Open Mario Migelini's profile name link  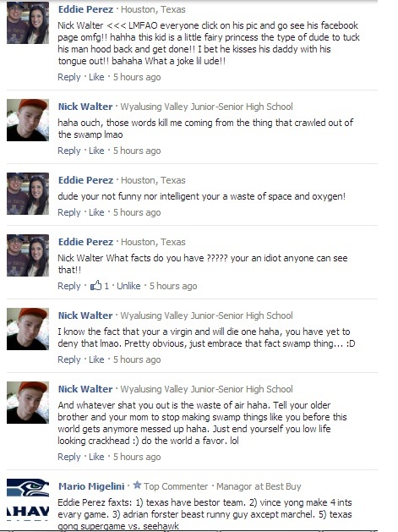91,486
